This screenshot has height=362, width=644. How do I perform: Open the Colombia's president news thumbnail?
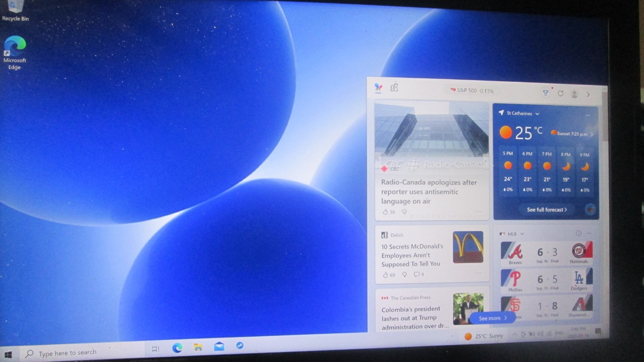pyautogui.click(x=468, y=309)
